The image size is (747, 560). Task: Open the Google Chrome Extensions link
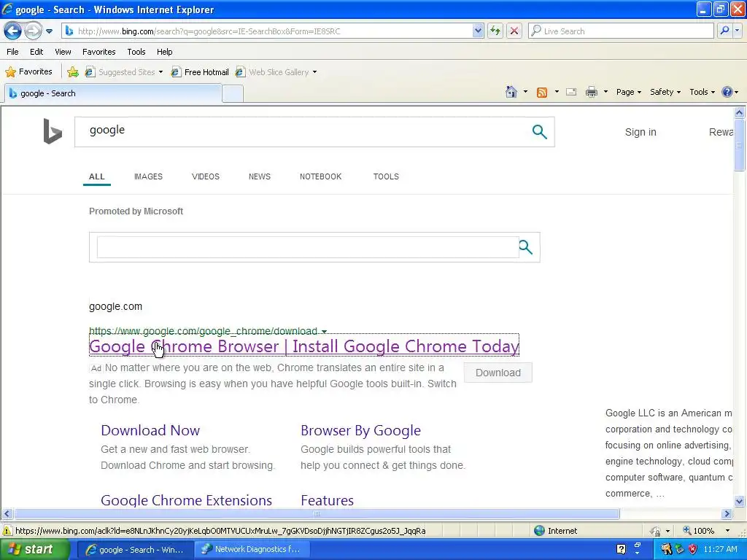pos(186,500)
